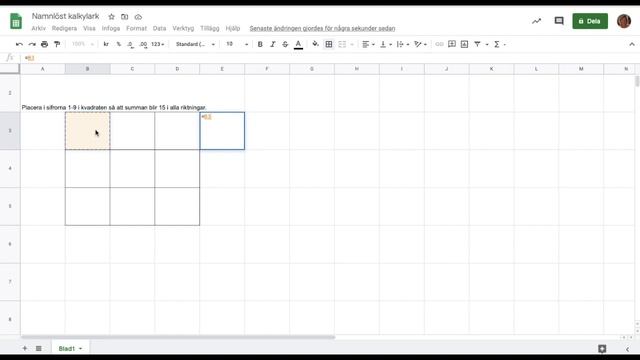Open horizontal align dropdown
Viewport: 640px width, 360px height.
[368, 44]
